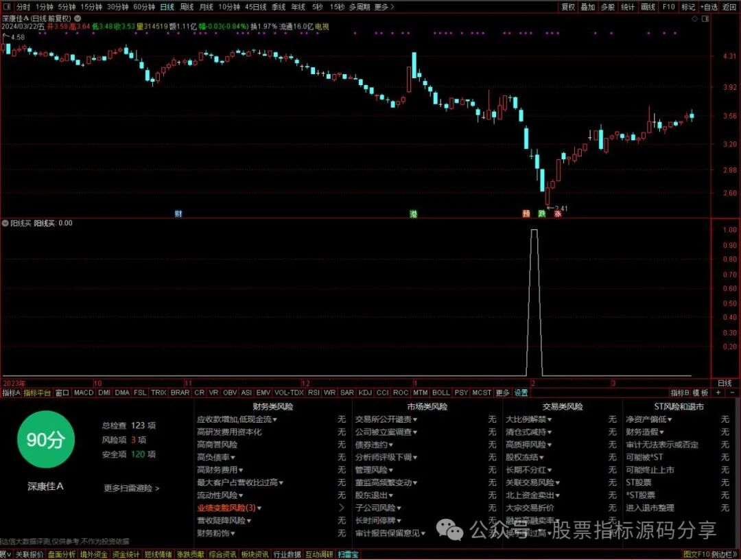Expand 业绩变脸风险(3) item

tap(229, 508)
